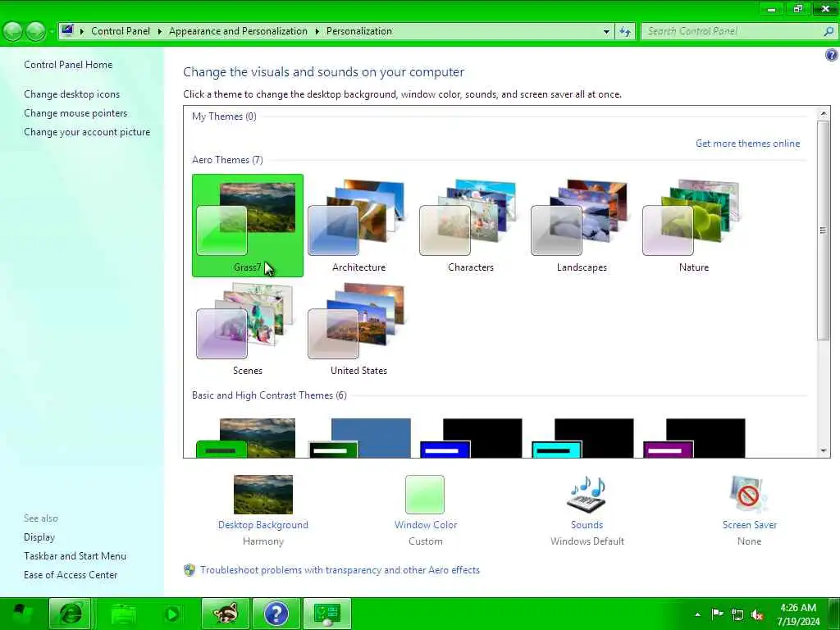The height and width of the screenshot is (630, 840).
Task: Open Change mouse pointers
Action: [75, 113]
